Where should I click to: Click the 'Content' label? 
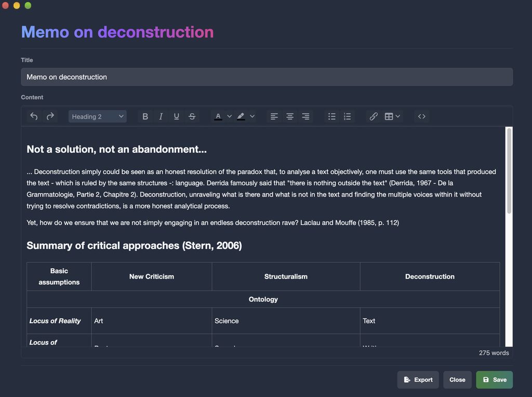tap(32, 97)
